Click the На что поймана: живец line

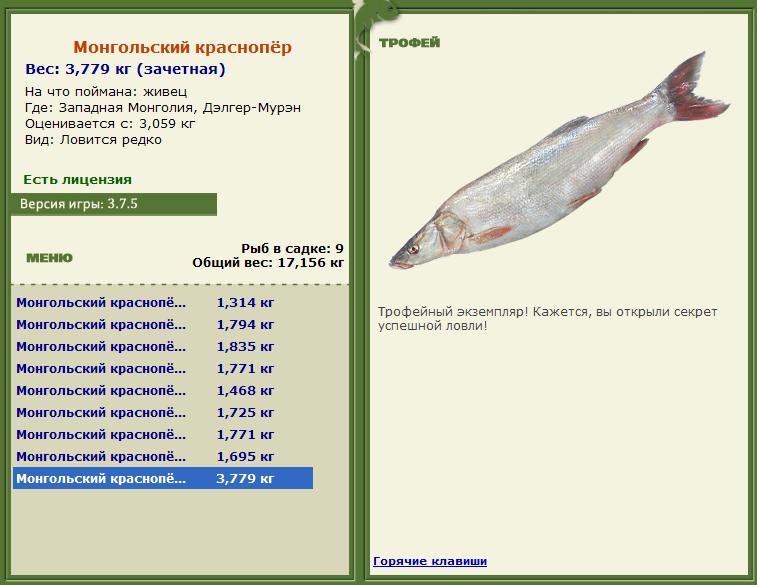click(x=106, y=92)
